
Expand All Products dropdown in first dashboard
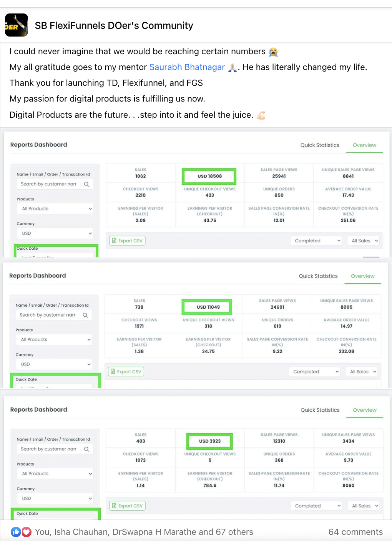55,209
